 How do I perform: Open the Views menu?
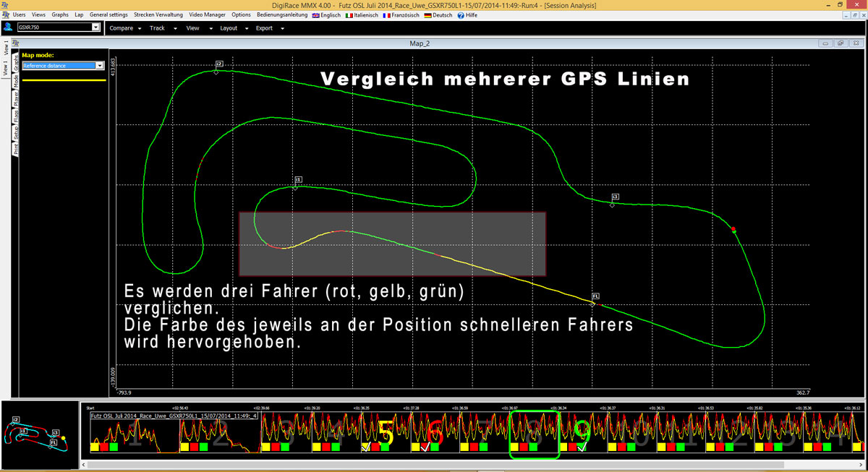point(38,14)
